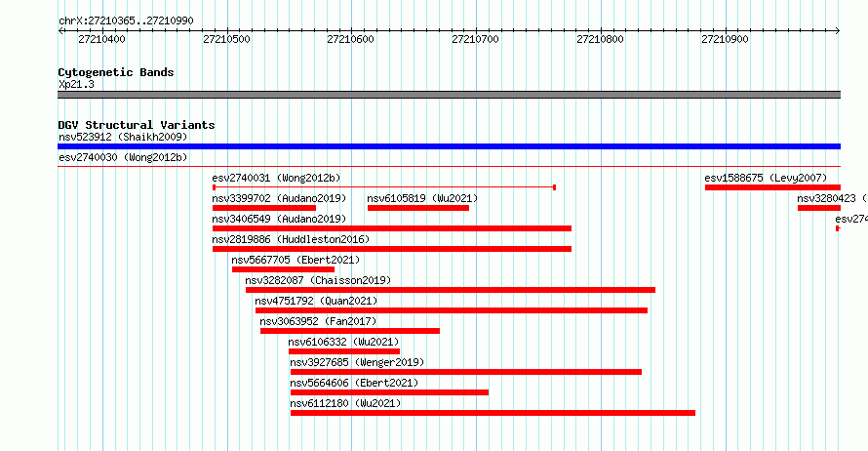
Task: Select the red nsv6112180 variant bar
Action: click(x=493, y=413)
